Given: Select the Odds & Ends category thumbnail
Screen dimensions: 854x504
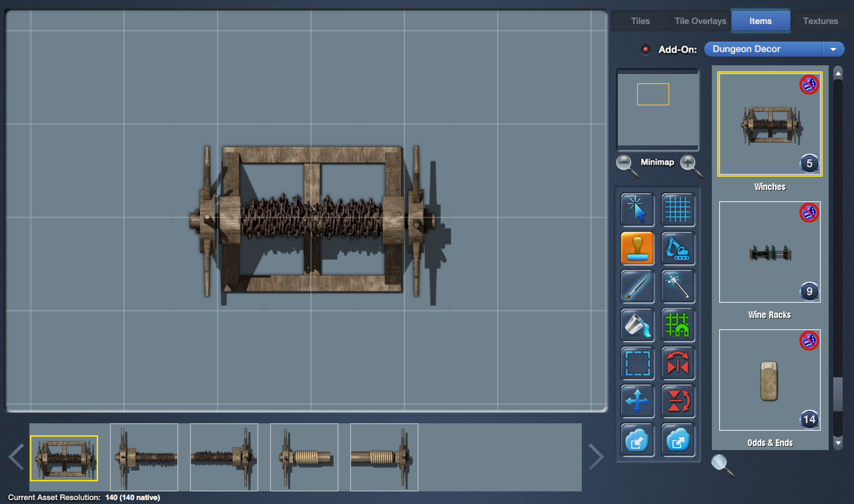Looking at the screenshot, I should (770, 380).
